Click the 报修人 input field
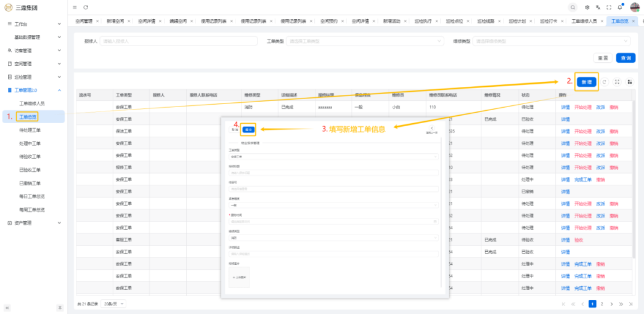Viewport: 644px width, 314px height. 179,41
